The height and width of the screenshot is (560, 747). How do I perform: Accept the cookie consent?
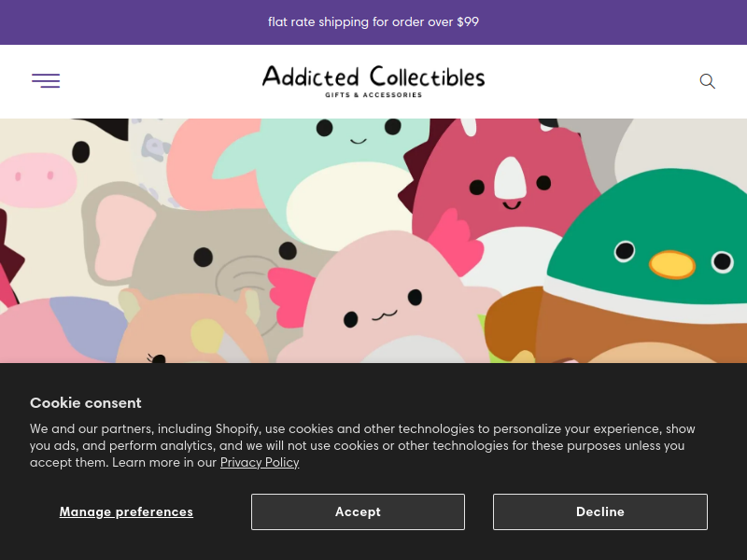pyautogui.click(x=358, y=511)
